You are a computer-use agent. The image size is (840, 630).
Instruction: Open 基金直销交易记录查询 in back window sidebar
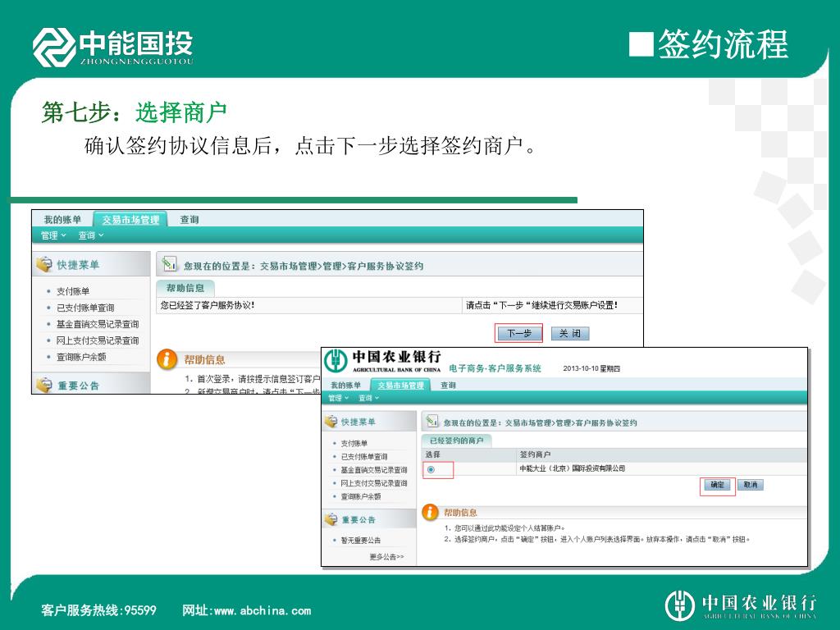point(98,324)
